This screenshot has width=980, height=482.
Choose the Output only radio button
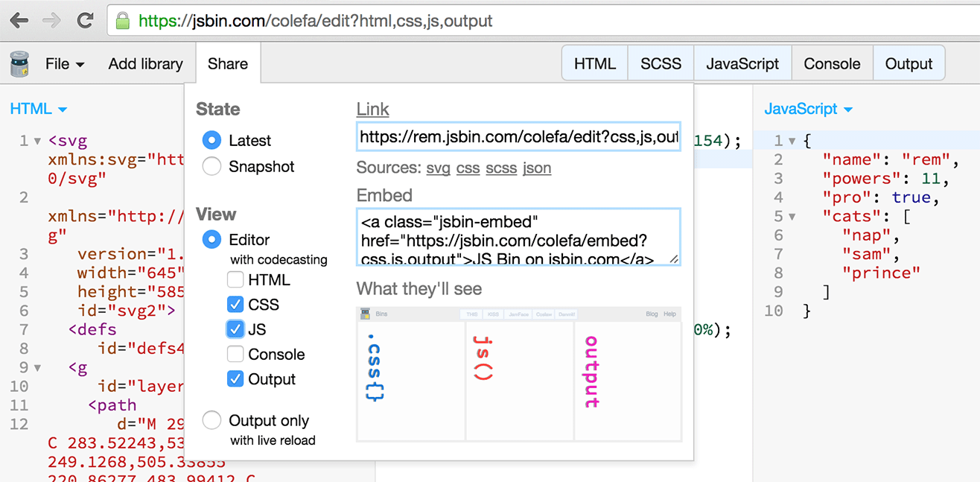[x=211, y=420]
